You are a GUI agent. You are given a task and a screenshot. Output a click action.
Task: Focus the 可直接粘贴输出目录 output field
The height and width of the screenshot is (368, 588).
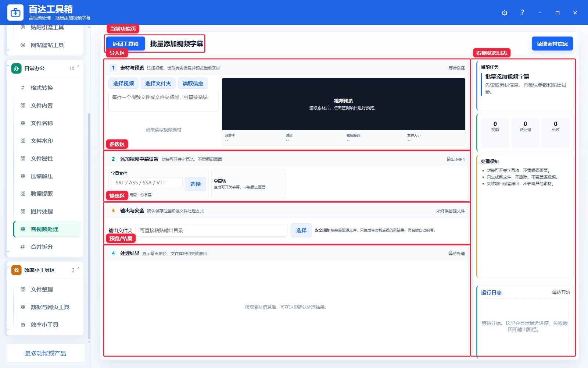pyautogui.click(x=212, y=230)
